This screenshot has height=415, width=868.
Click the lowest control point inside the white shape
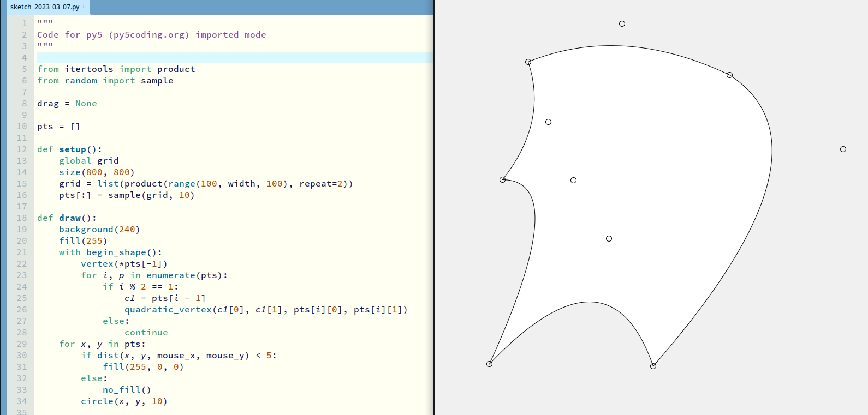[609, 239]
